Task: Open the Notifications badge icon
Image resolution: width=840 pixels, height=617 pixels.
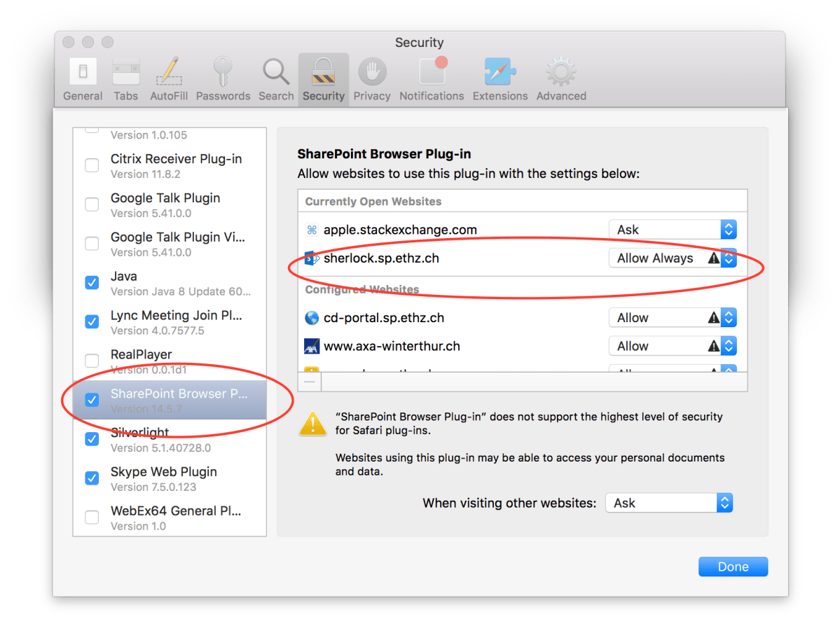Action: click(x=433, y=70)
